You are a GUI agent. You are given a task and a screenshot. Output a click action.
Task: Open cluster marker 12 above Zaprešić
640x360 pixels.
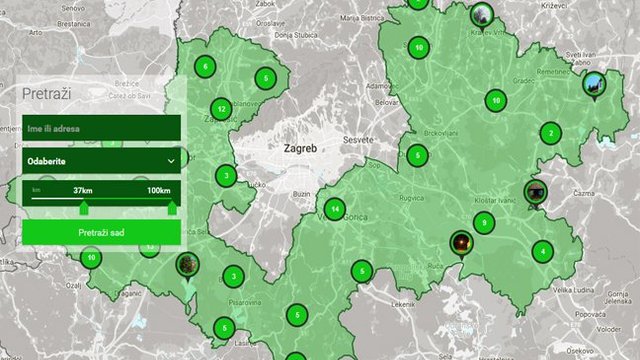pos(222,109)
